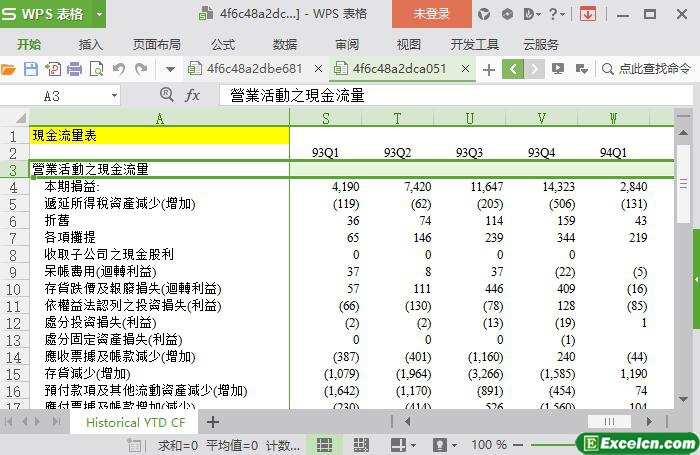The height and width of the screenshot is (455, 700).
Task: Click the vertical scrollbar up arrow
Action: point(683,133)
